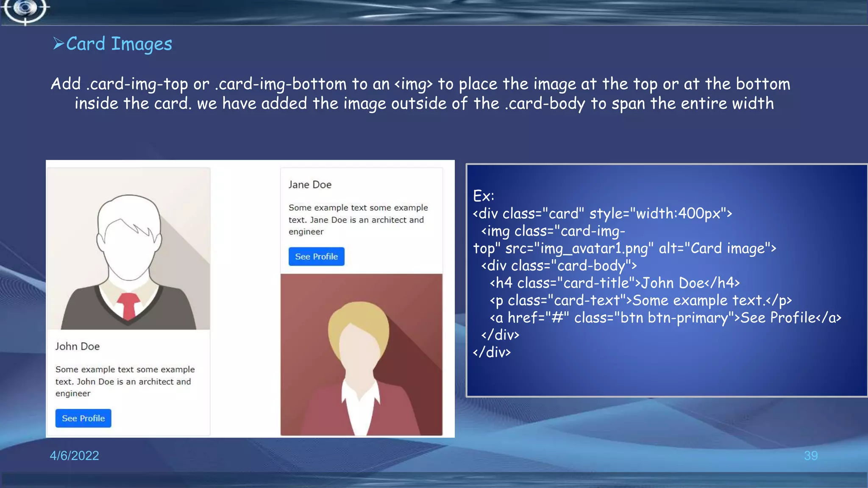Viewport: 868px width, 488px height.
Task: Click the div class="card-body" code line
Action: click(x=559, y=266)
